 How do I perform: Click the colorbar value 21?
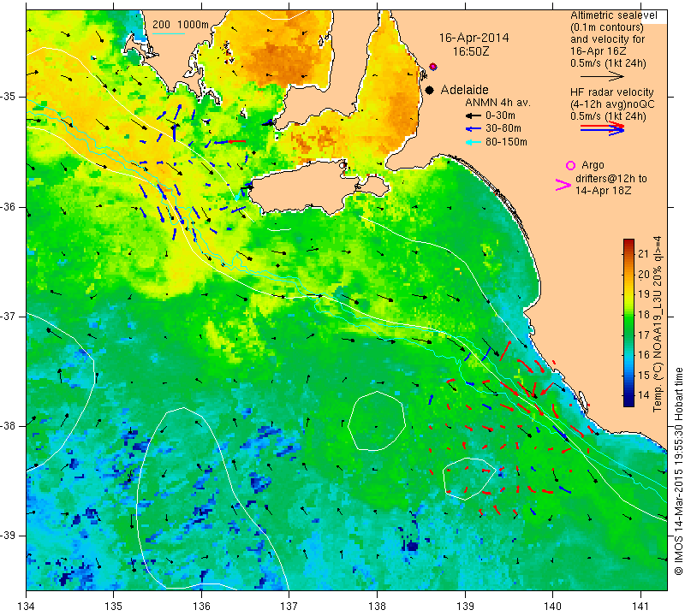(x=644, y=254)
